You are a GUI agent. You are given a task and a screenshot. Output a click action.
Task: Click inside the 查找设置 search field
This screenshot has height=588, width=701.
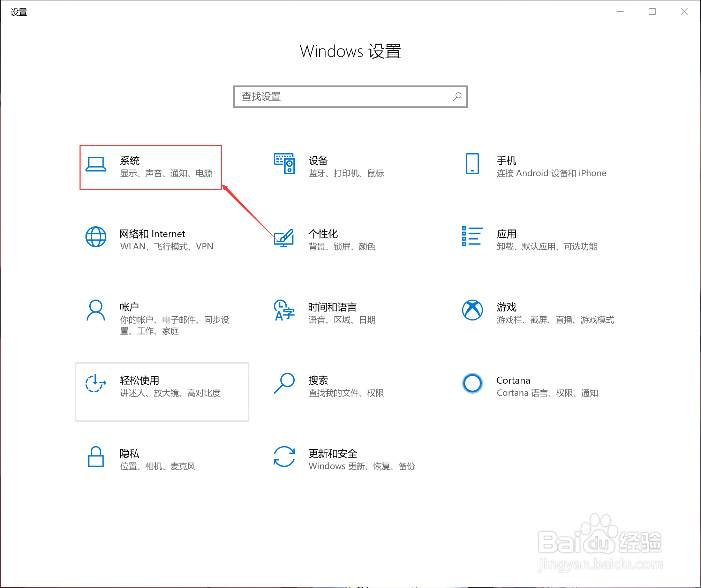pos(331,97)
